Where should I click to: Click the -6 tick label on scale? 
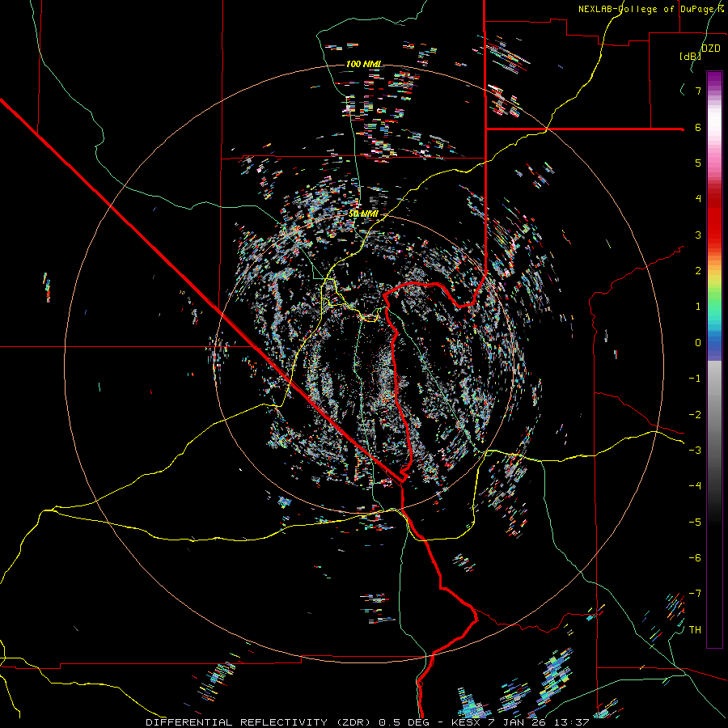pyautogui.click(x=695, y=558)
